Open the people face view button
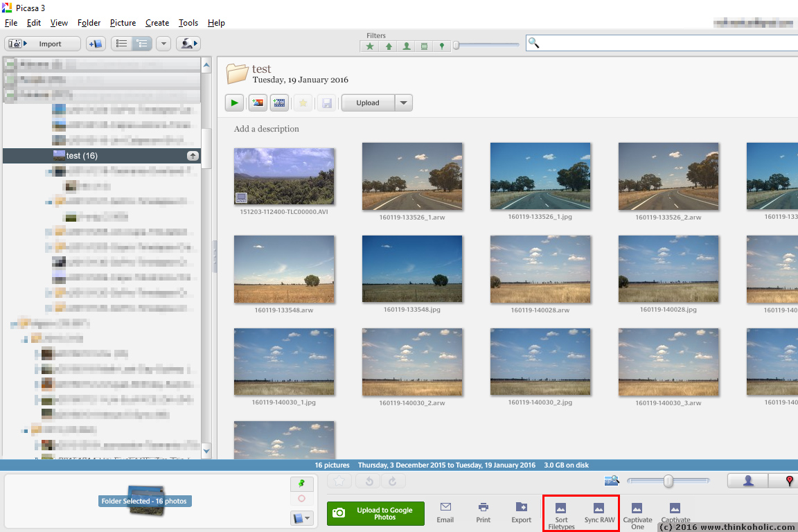798x532 pixels. click(x=187, y=44)
